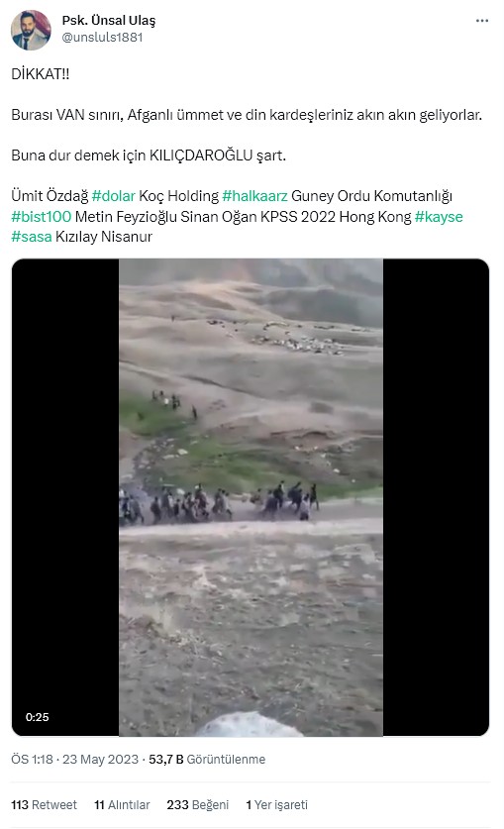504x829 pixels.
Task: Open the 23 May 2023 date link
Action: coord(100,760)
